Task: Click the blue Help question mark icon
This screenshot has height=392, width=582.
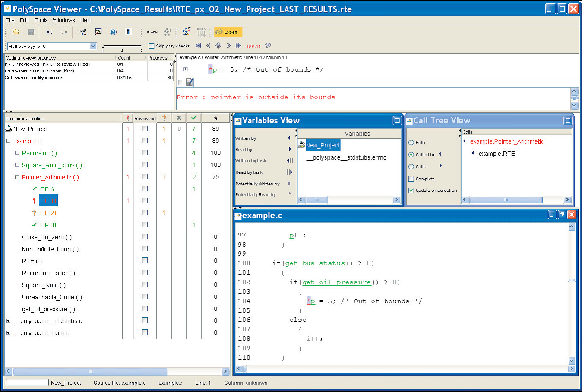Action: click(x=113, y=32)
